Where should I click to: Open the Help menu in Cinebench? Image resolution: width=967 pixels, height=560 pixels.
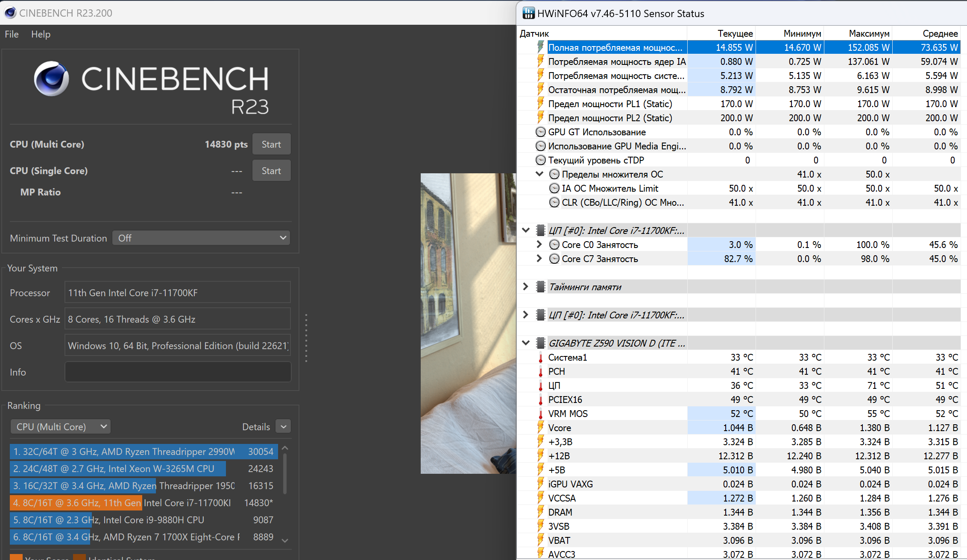click(x=41, y=34)
